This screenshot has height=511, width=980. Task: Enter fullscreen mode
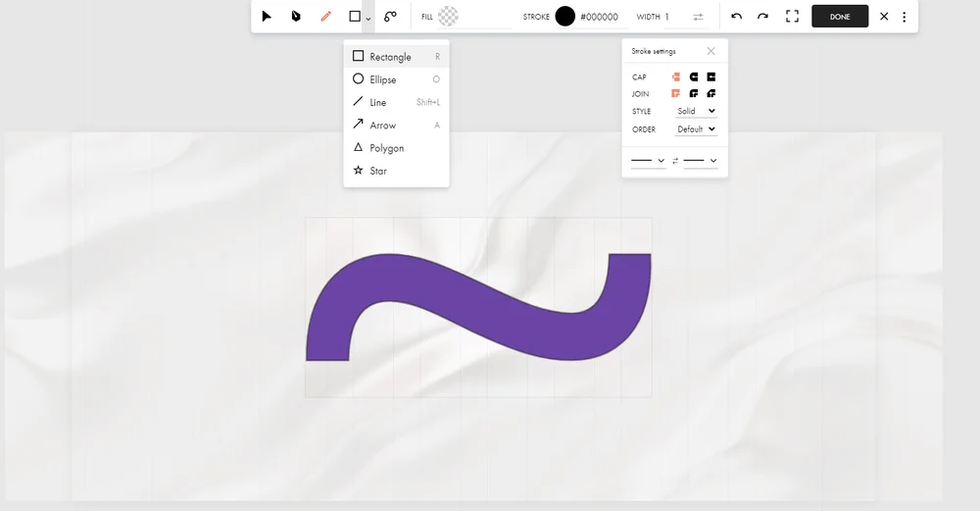(x=793, y=17)
